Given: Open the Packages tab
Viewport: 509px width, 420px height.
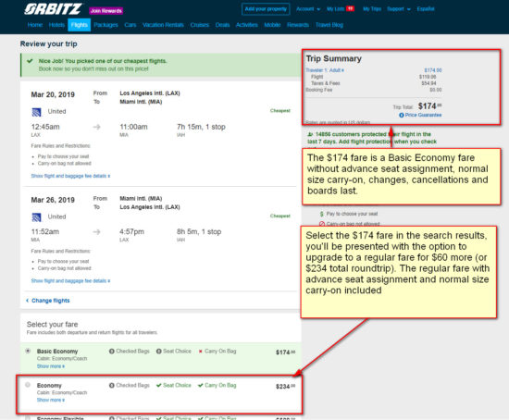Looking at the screenshot, I should (x=106, y=25).
